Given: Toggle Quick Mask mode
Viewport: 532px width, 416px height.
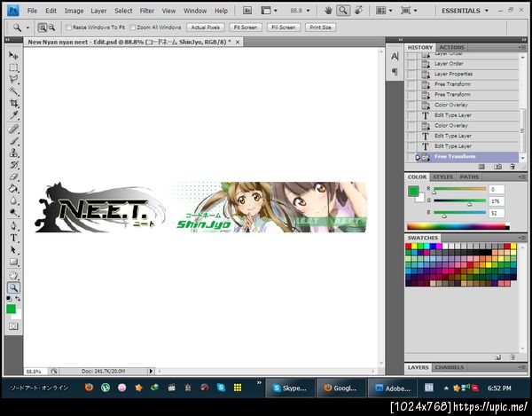Looking at the screenshot, I should pyautogui.click(x=13, y=326).
